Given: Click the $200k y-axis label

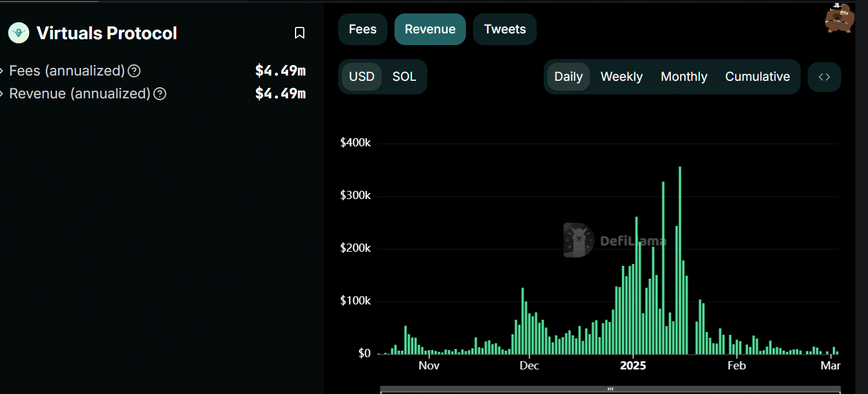Looking at the screenshot, I should tap(355, 248).
